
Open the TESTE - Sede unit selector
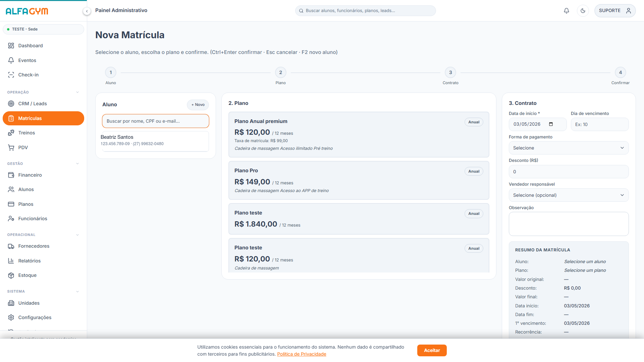(x=43, y=29)
